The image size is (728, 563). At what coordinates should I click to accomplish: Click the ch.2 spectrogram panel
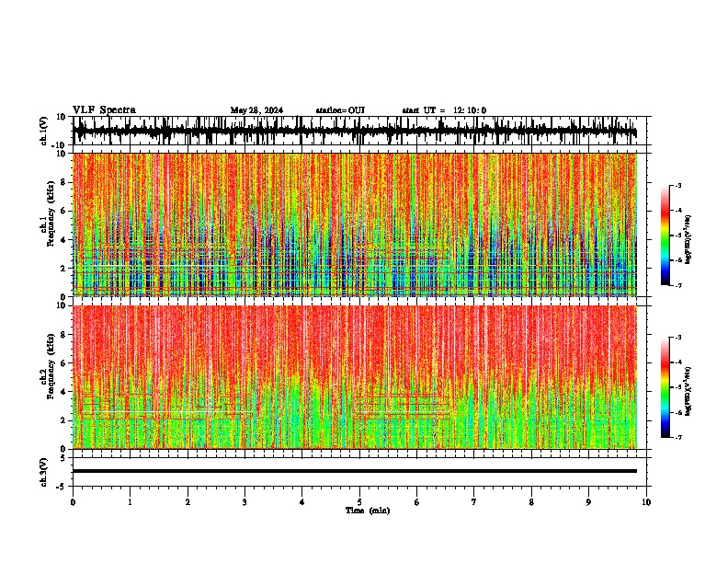click(354, 377)
